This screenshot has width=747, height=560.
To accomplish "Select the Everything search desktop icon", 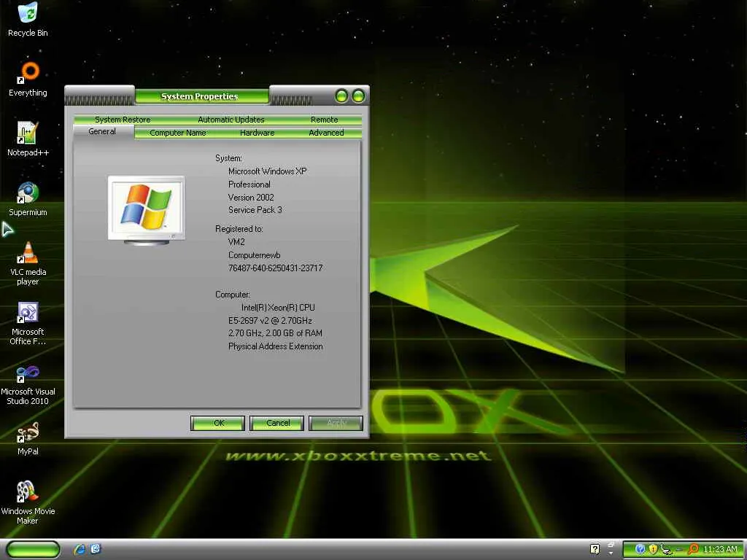I will tap(28, 79).
